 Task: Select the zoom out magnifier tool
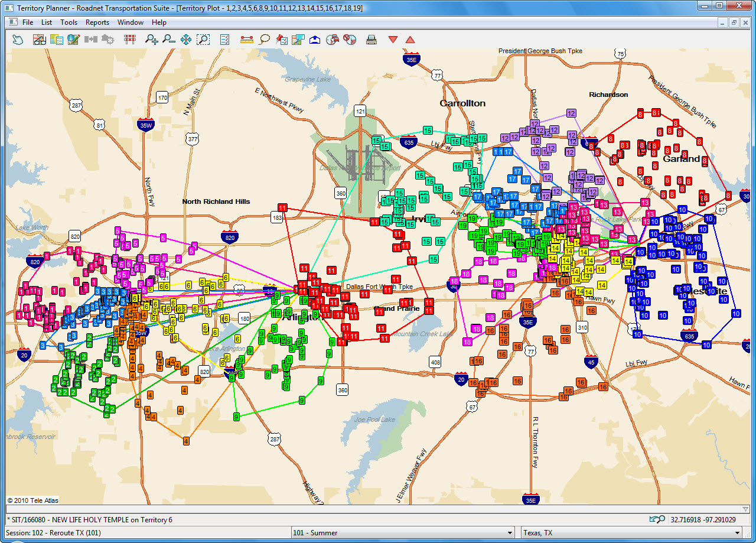169,40
